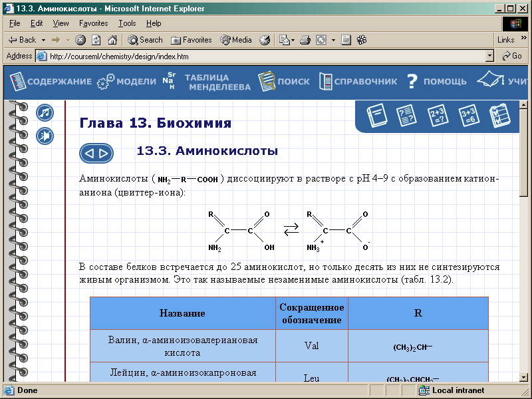Click the Название table header
Screen dimensions: 532x399
pos(182,313)
